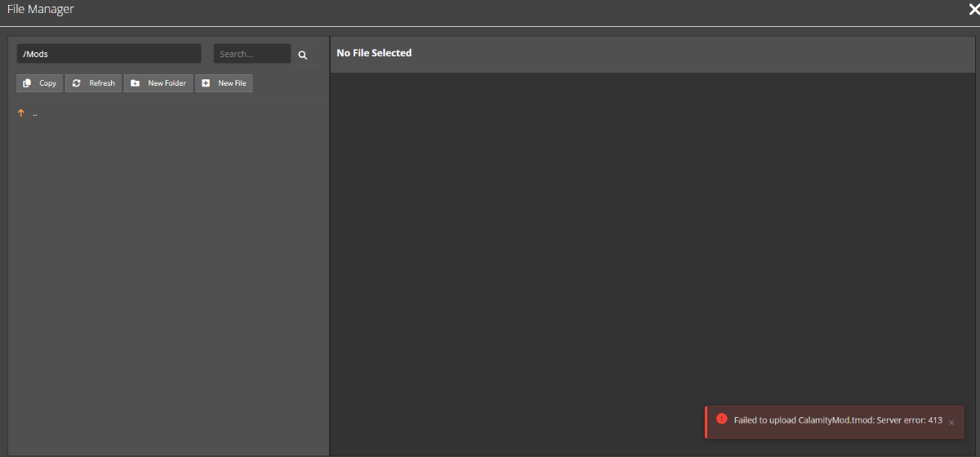Click the magnifying glass search icon
Image resolution: width=980 pixels, height=457 pixels.
point(302,55)
